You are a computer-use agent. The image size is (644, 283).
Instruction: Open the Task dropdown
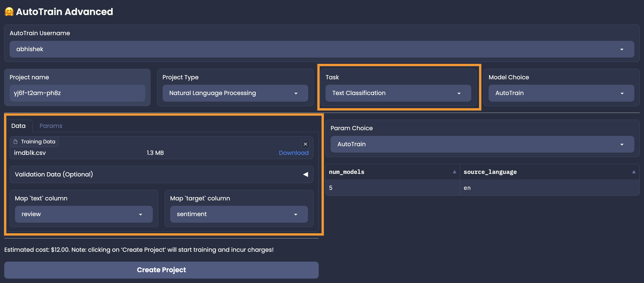point(459,93)
